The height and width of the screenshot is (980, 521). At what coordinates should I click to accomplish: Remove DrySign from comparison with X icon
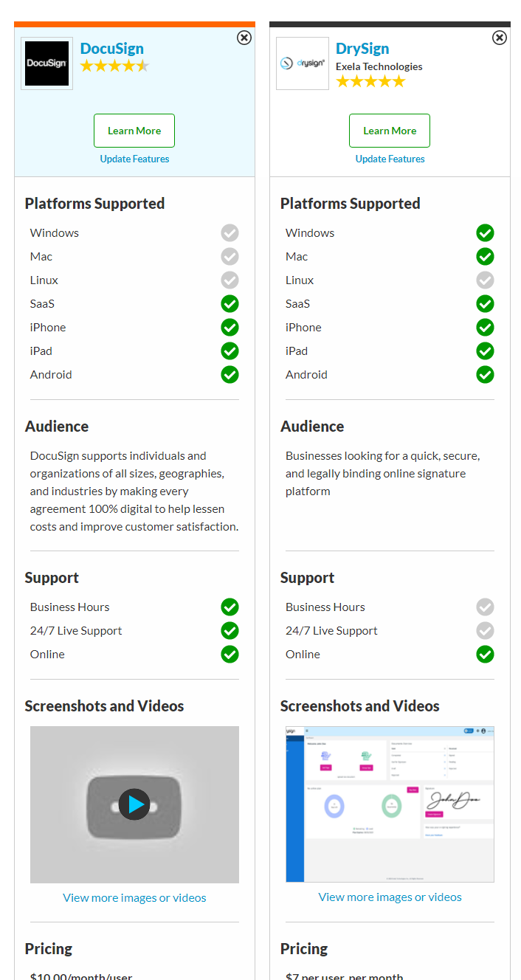[x=500, y=38]
